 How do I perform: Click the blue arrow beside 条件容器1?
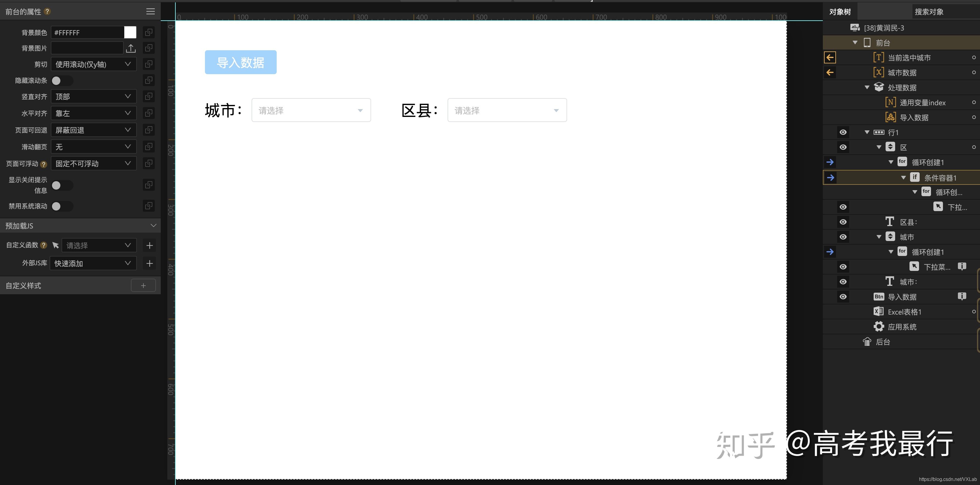831,177
